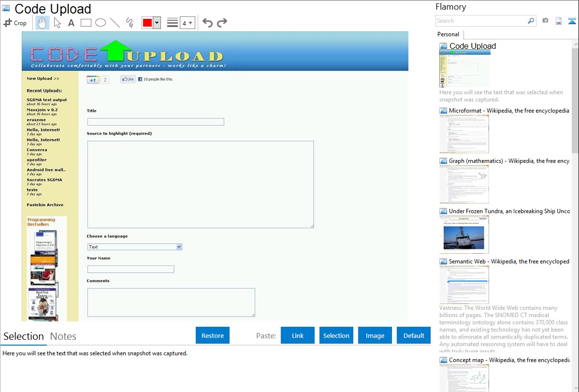Click the Code Upload snapshot title in list
This screenshot has width=579, height=392.
click(x=473, y=46)
